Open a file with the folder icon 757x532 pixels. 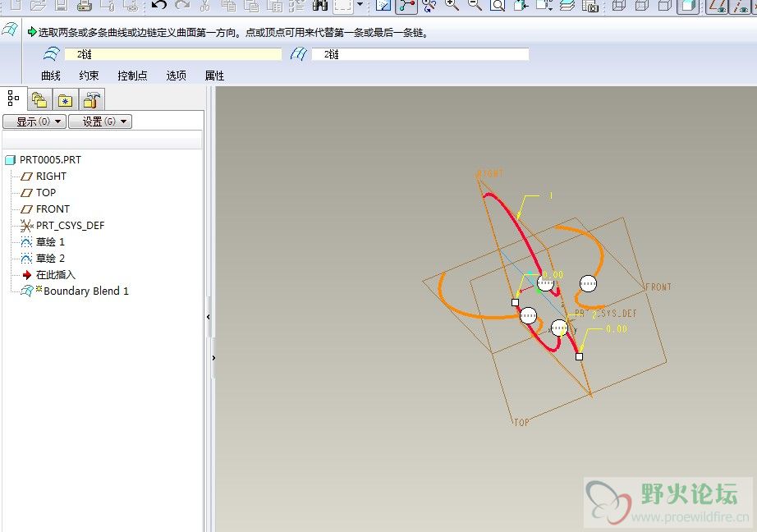38,5
